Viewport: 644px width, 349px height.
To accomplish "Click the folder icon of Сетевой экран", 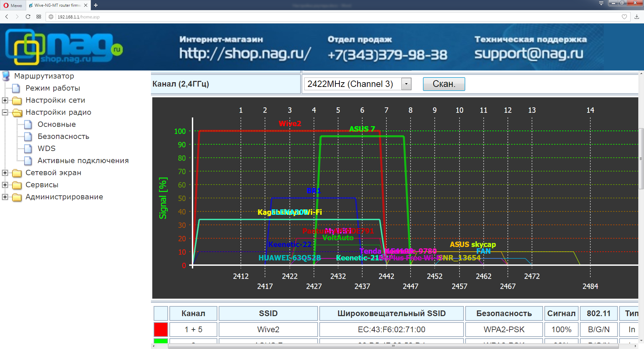I will tap(17, 173).
